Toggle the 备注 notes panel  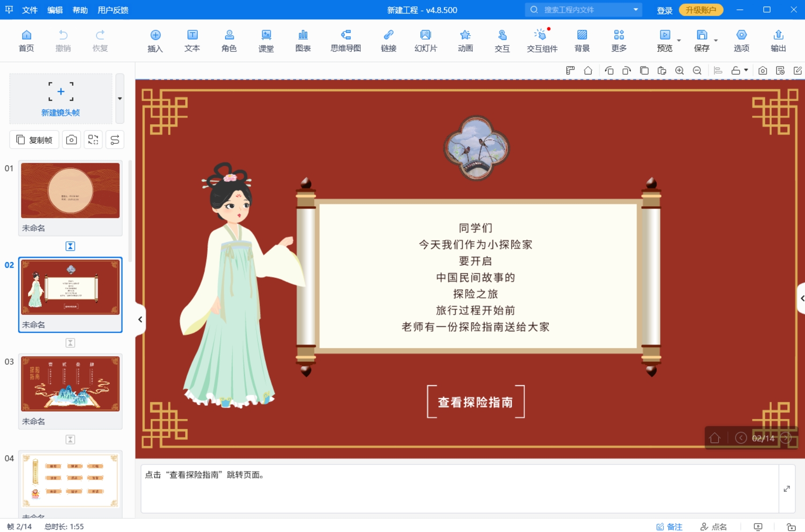tap(670, 526)
